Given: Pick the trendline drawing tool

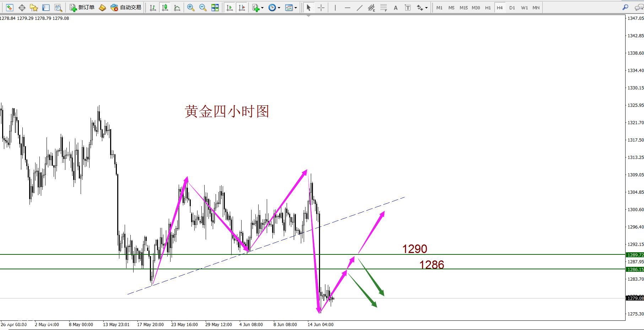Looking at the screenshot, I should coord(359,7).
